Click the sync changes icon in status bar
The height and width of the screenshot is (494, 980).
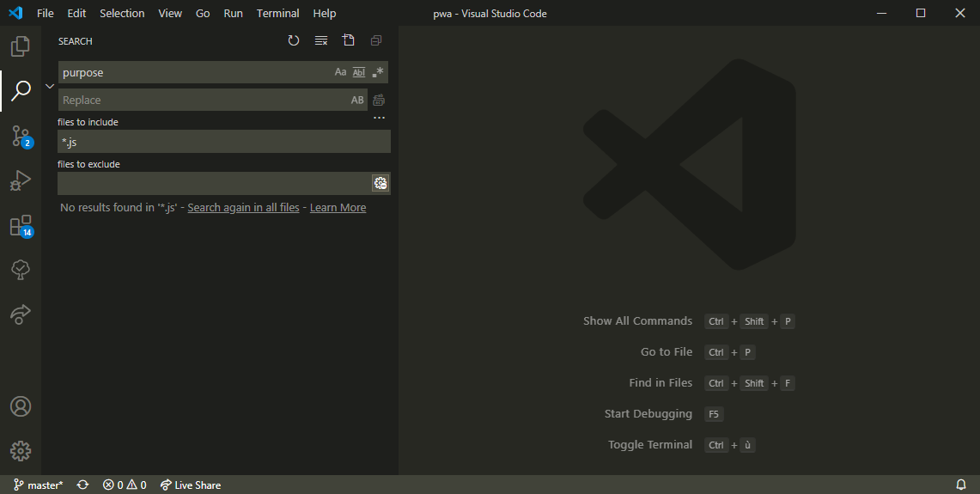click(x=82, y=485)
